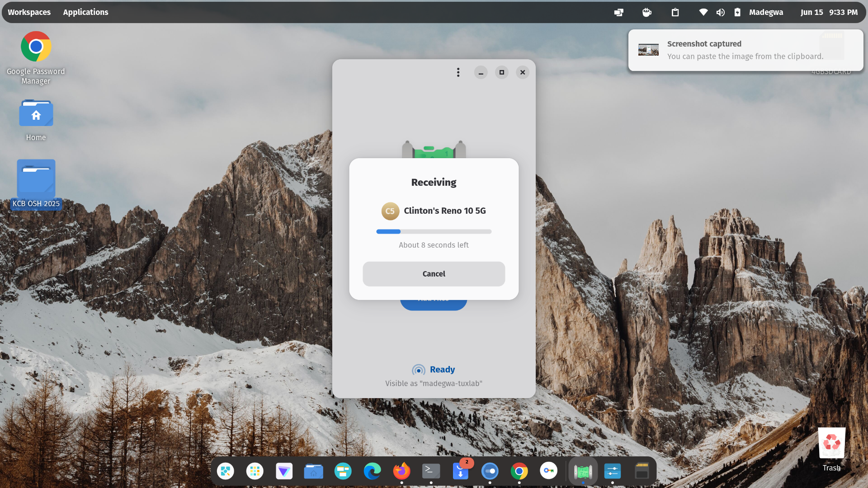Click the active file sharing dock icon

(583, 471)
